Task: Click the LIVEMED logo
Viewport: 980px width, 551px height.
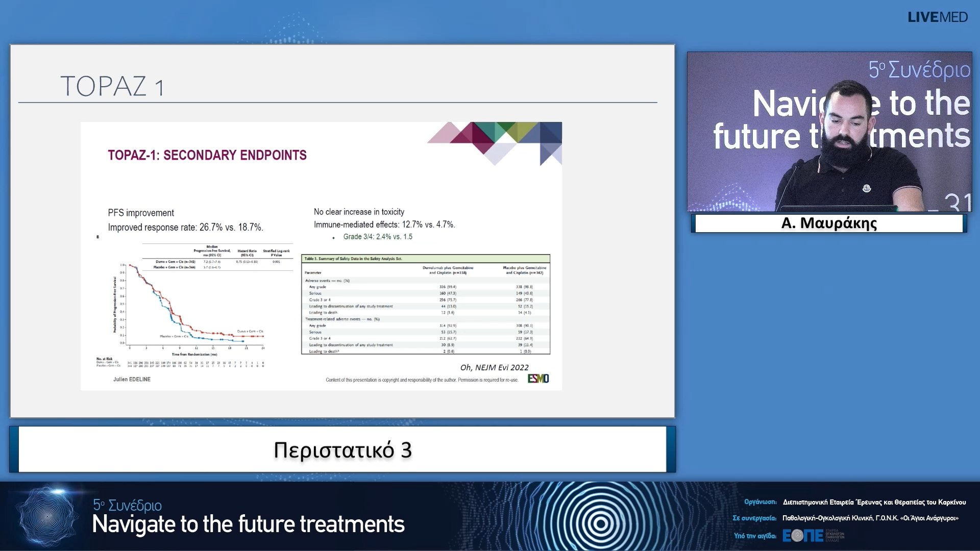Action: pyautogui.click(x=937, y=17)
